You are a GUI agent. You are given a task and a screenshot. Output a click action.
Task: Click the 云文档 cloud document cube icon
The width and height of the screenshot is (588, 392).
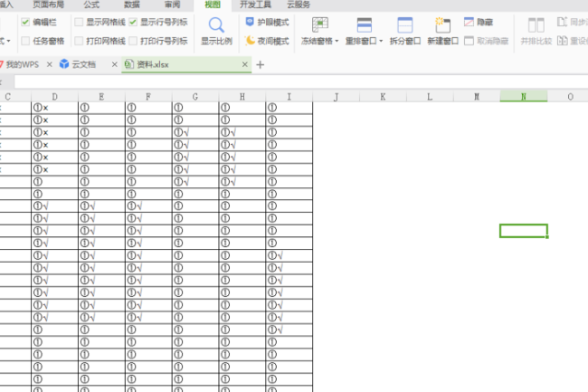(x=64, y=64)
